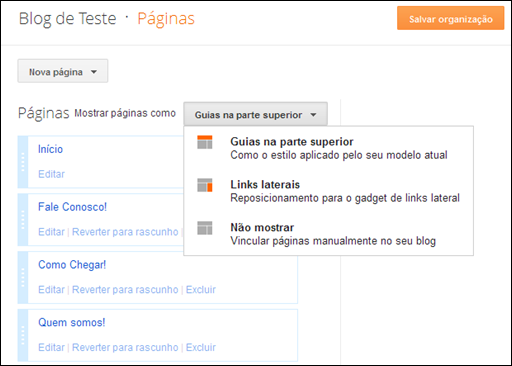
Task: Click 'Mostrar páginas como' label
Action: pyautogui.click(x=125, y=113)
